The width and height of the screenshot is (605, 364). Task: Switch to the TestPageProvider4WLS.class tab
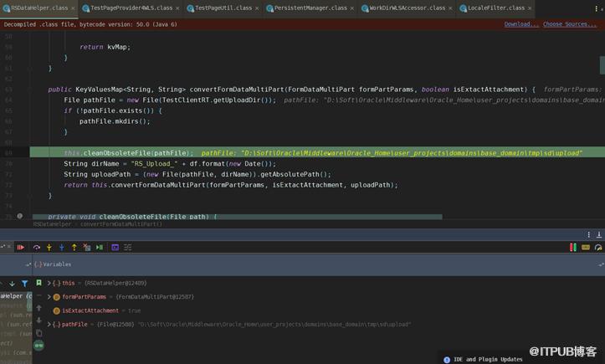(131, 8)
